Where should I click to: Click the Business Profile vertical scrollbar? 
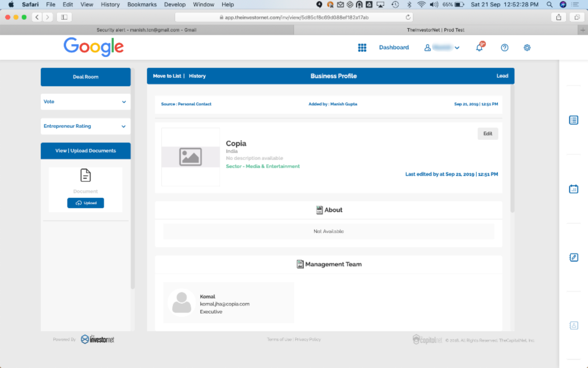512,149
